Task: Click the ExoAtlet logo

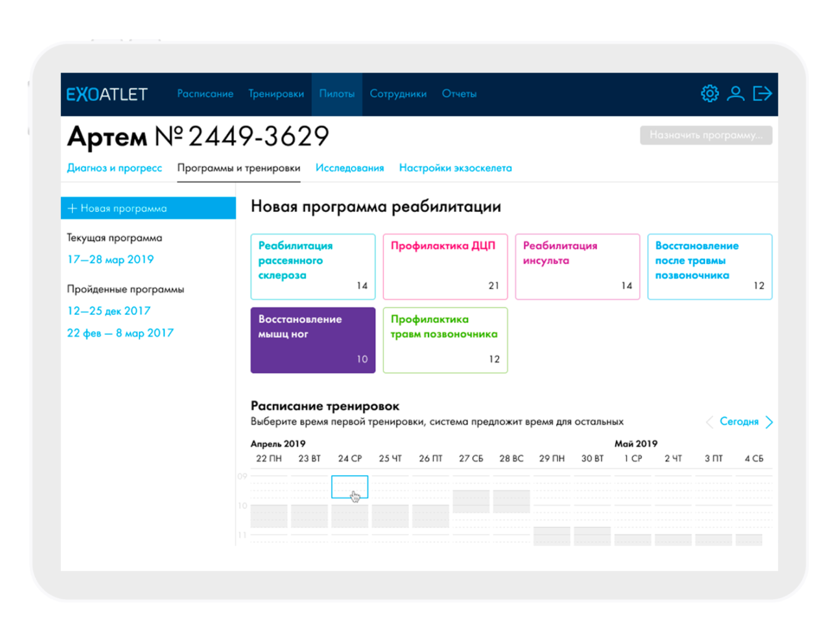Action: click(107, 94)
